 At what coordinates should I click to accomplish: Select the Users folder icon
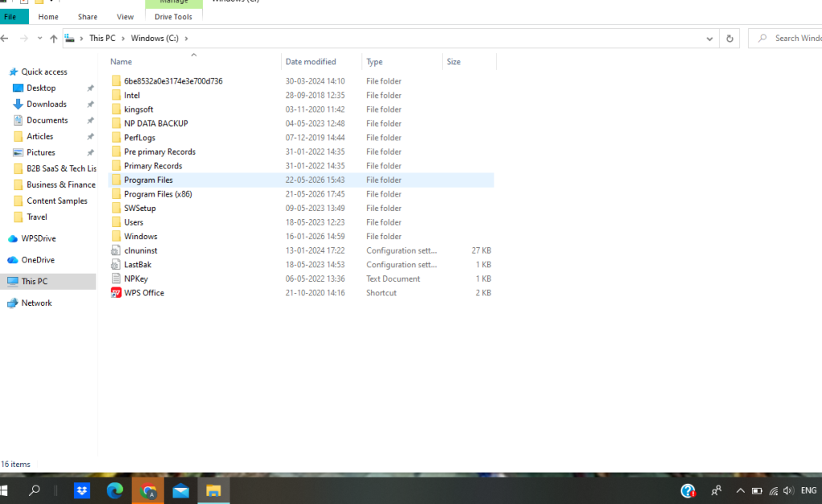coord(116,222)
